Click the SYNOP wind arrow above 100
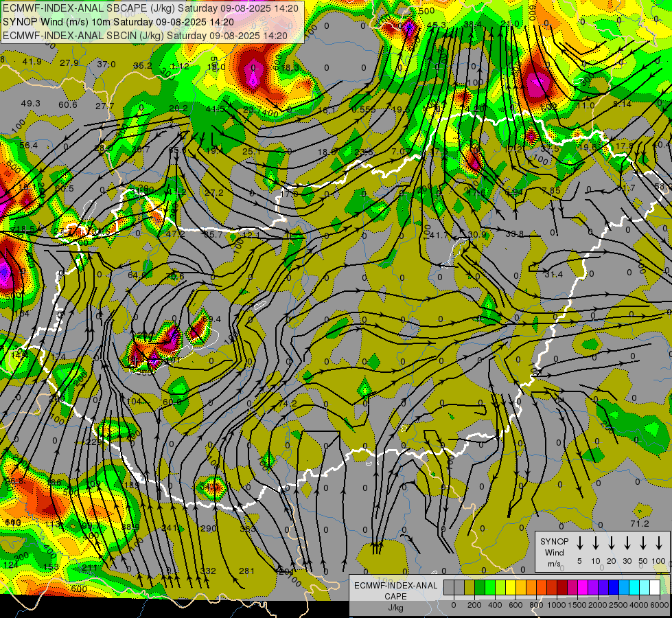Image resolution: width=672 pixels, height=618 pixels. pos(659,543)
